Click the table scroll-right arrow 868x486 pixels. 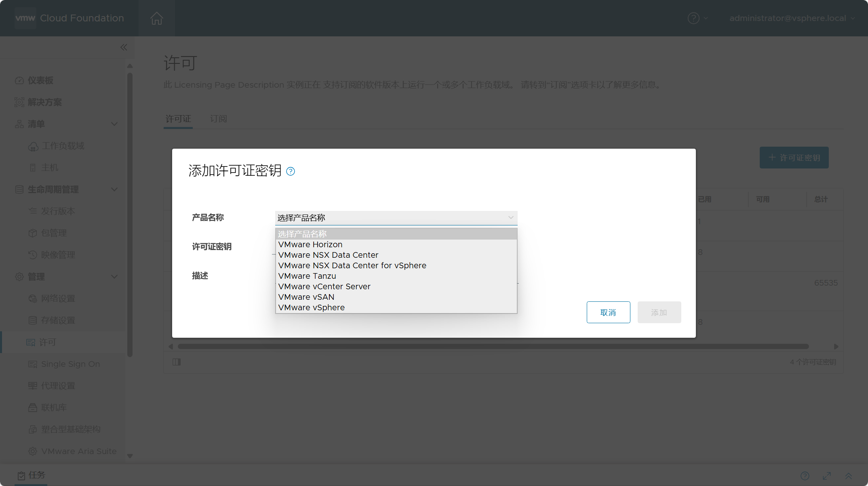point(836,347)
